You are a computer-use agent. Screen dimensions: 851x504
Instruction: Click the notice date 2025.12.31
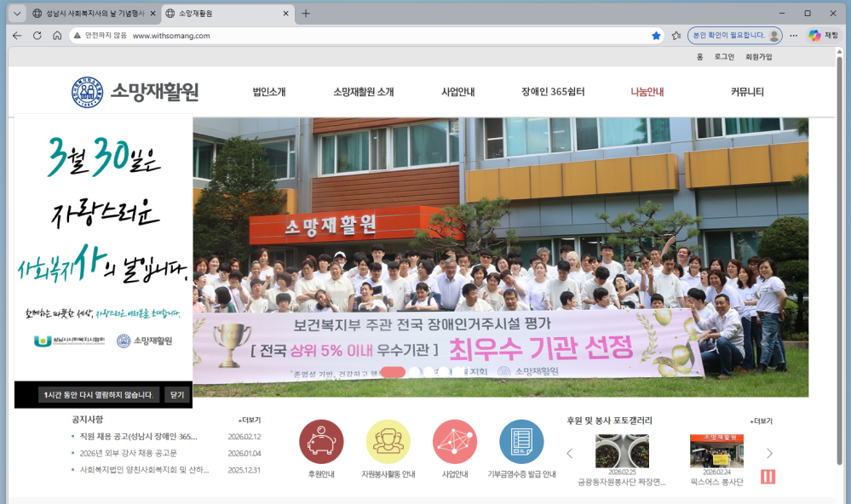(x=244, y=470)
